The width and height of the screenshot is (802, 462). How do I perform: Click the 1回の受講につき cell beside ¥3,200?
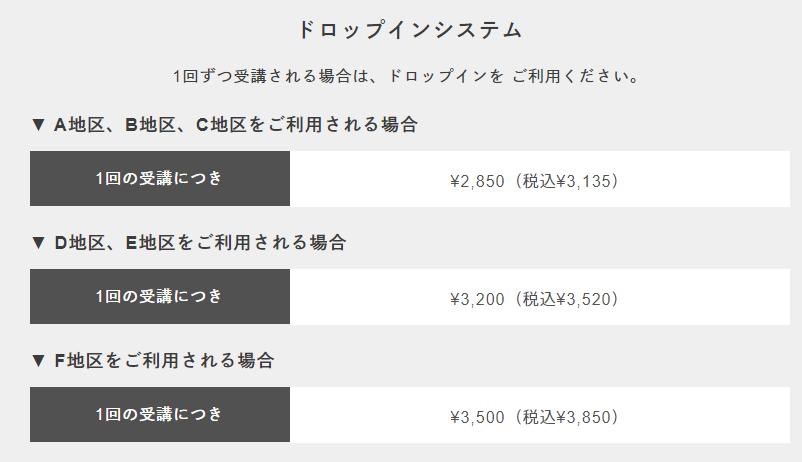[x=160, y=297]
